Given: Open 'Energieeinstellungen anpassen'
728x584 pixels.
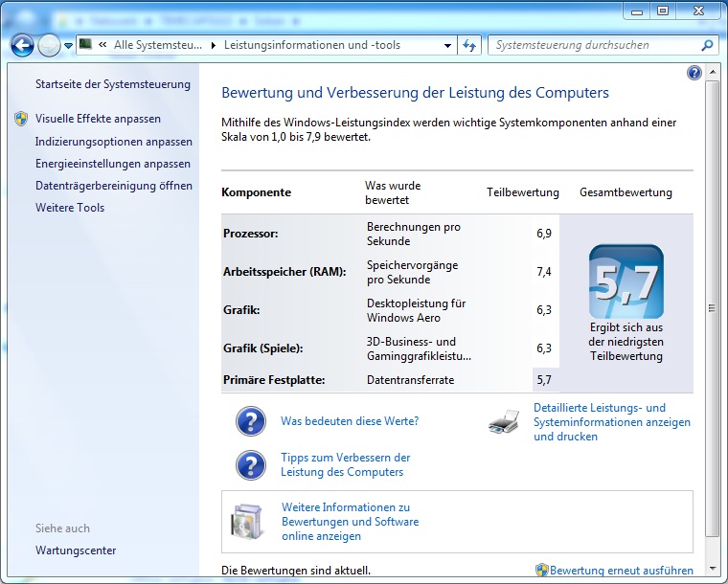Looking at the screenshot, I should [113, 164].
